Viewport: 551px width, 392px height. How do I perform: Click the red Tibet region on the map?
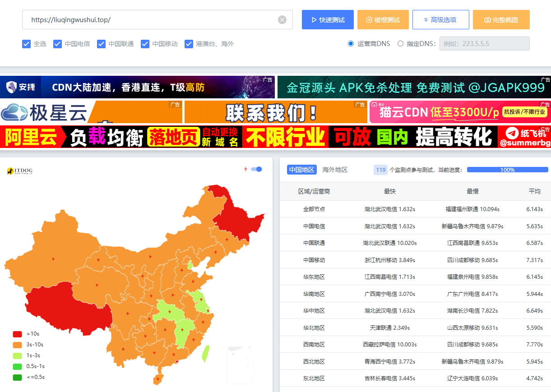point(68,307)
